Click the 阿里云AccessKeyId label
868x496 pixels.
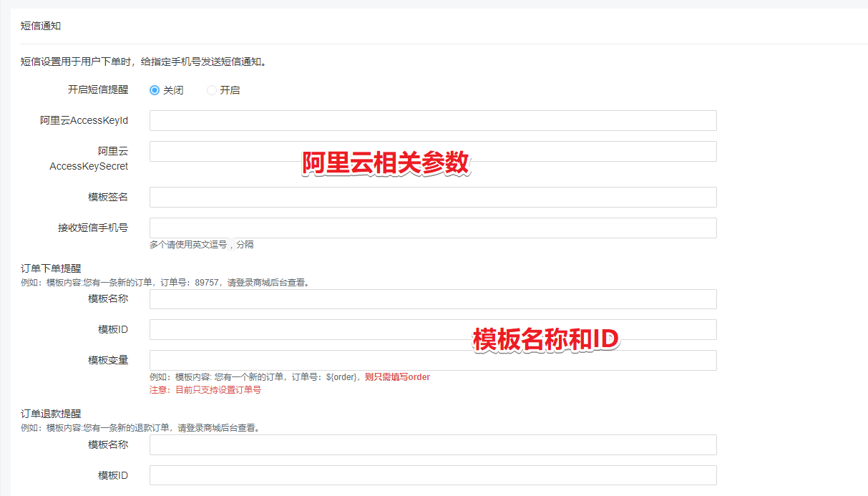tap(84, 120)
